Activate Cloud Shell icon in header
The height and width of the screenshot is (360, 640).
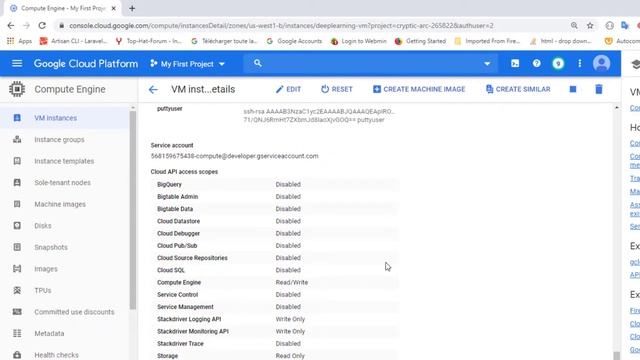tap(515, 63)
